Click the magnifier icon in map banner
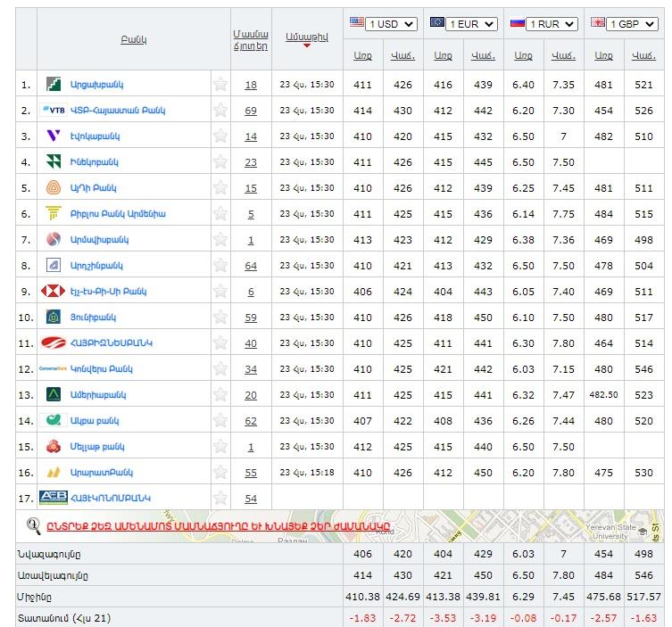The height and width of the screenshot is (627, 672). pyautogui.click(x=34, y=525)
